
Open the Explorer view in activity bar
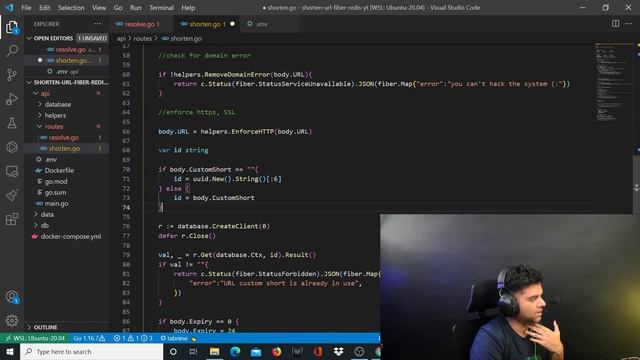click(12, 27)
